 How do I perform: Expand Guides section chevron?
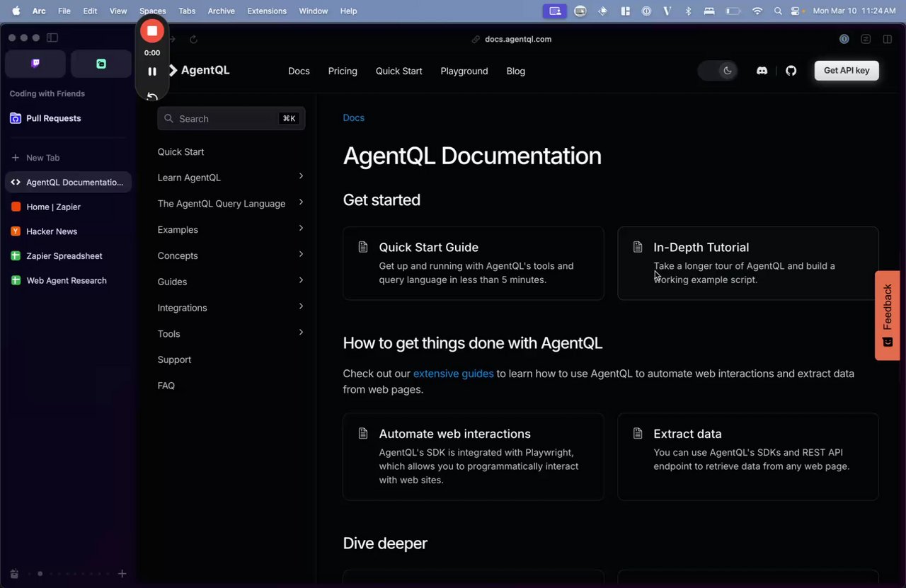click(x=301, y=280)
